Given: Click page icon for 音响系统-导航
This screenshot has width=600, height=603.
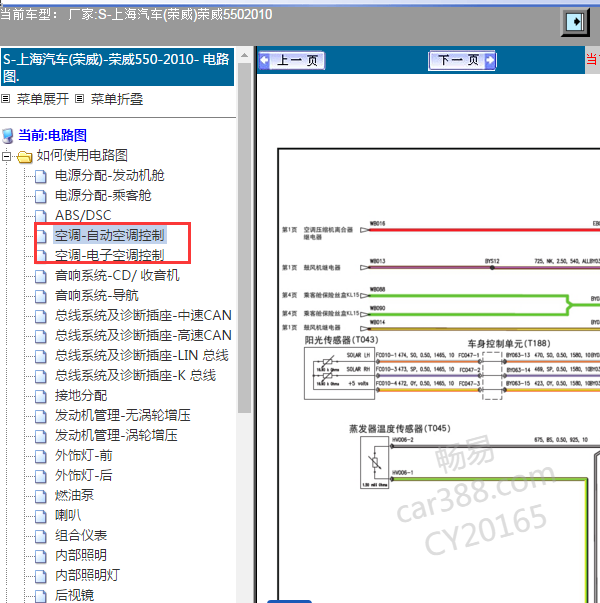Looking at the screenshot, I should [41, 297].
